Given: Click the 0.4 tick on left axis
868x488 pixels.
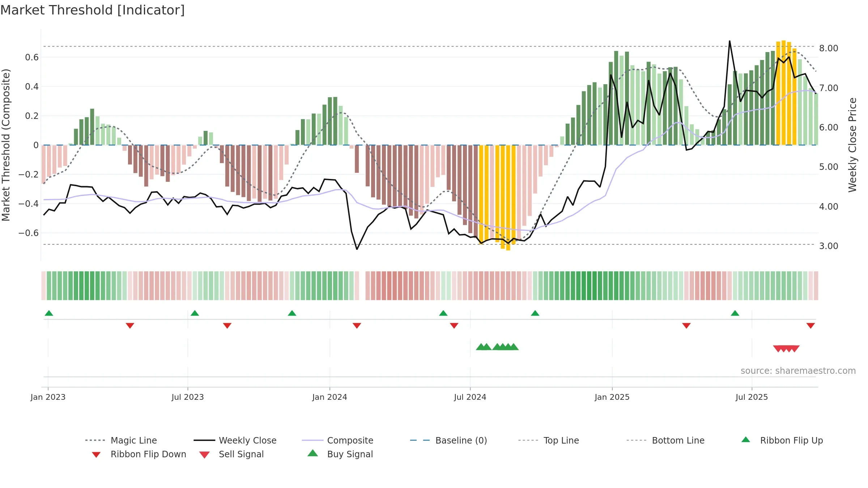Looking at the screenshot, I should 32,87.
